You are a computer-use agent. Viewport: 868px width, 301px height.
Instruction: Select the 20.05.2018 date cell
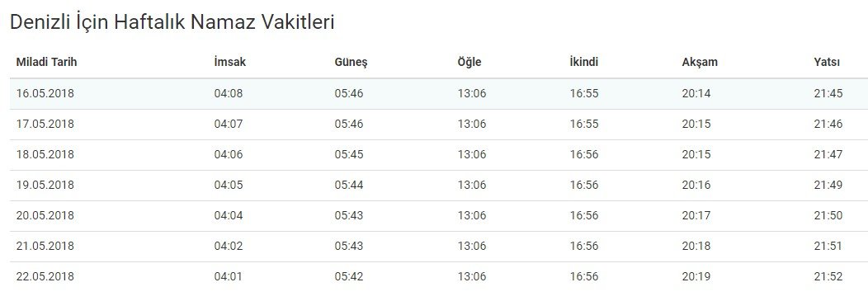coord(45,215)
